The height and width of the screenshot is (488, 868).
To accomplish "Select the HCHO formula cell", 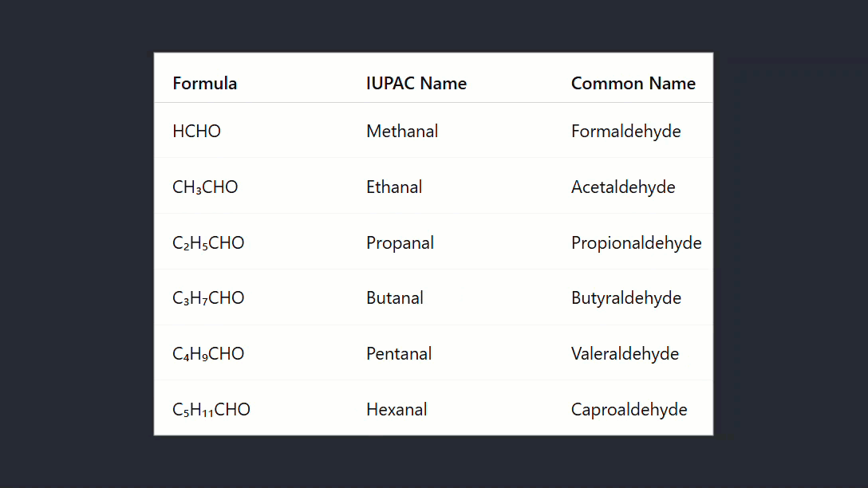I will [197, 132].
